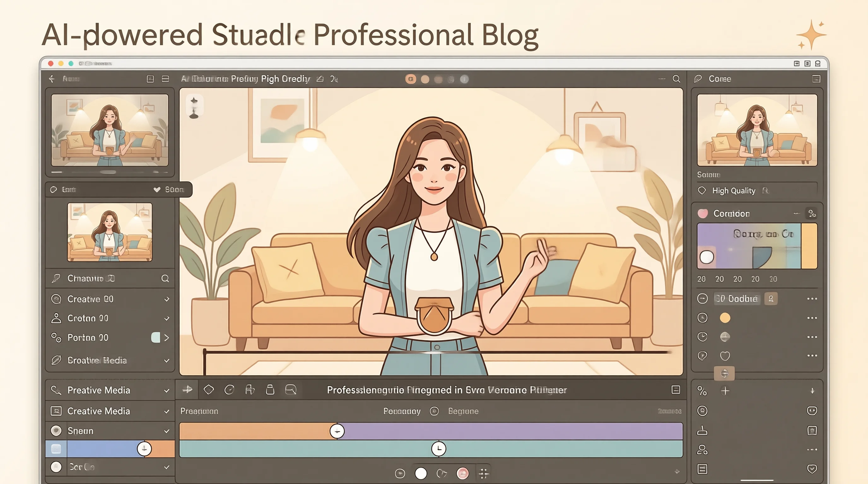Click the grid layout icon in left panel header
868x484 pixels.
150,79
